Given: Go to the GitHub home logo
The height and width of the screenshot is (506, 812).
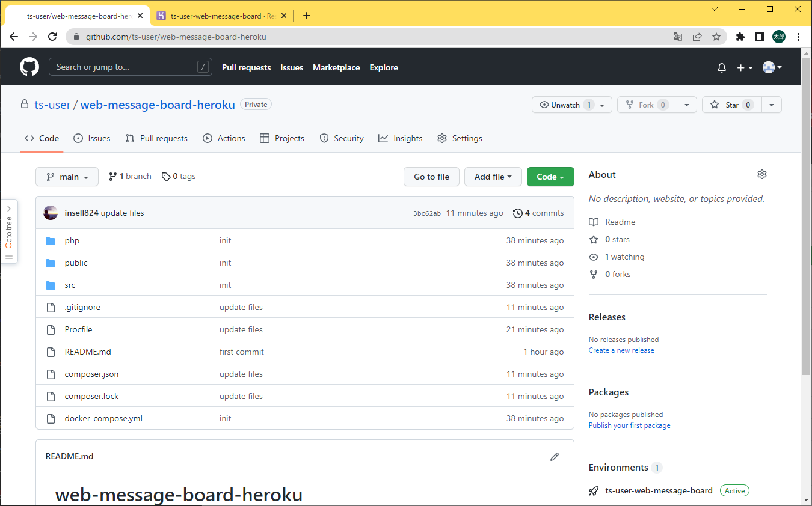Looking at the screenshot, I should pyautogui.click(x=29, y=67).
